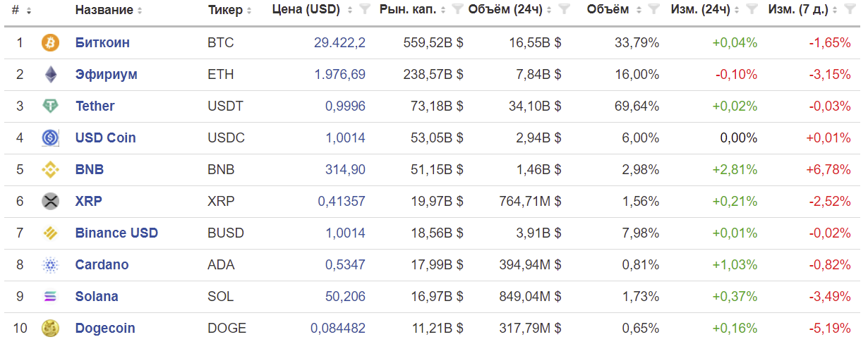
Task: Click Cardano price 0,5347
Action: coord(345,265)
